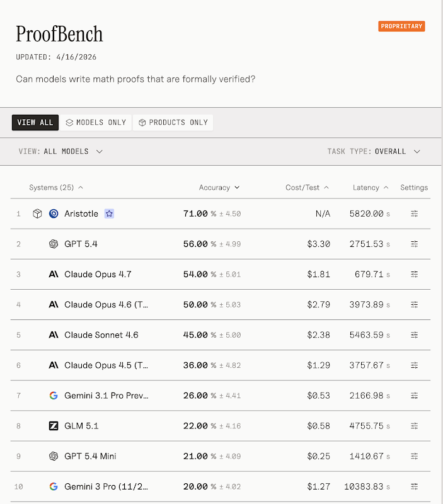Click the Aristotle blue circle logo
The height and width of the screenshot is (504, 443).
pos(54,214)
